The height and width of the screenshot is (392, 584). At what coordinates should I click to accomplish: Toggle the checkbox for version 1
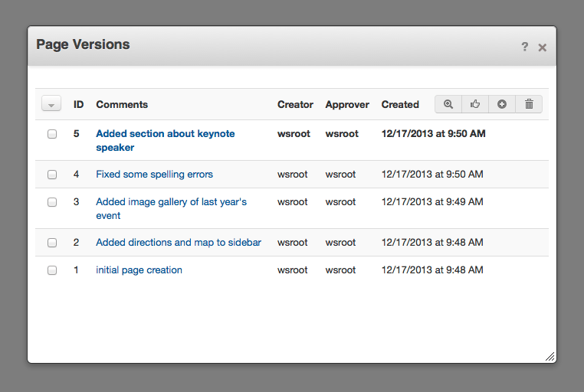point(52,270)
